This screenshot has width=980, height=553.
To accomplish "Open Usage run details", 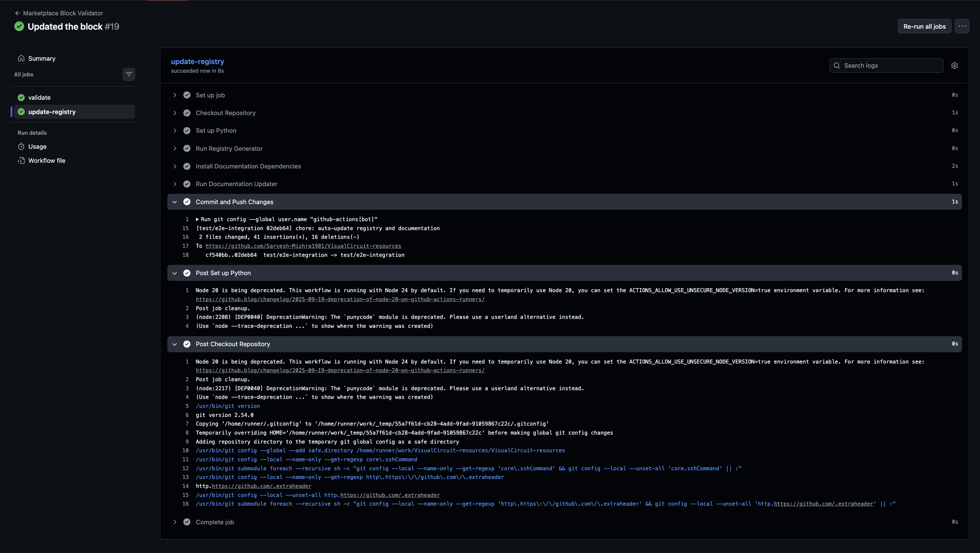I will pyautogui.click(x=75, y=146).
